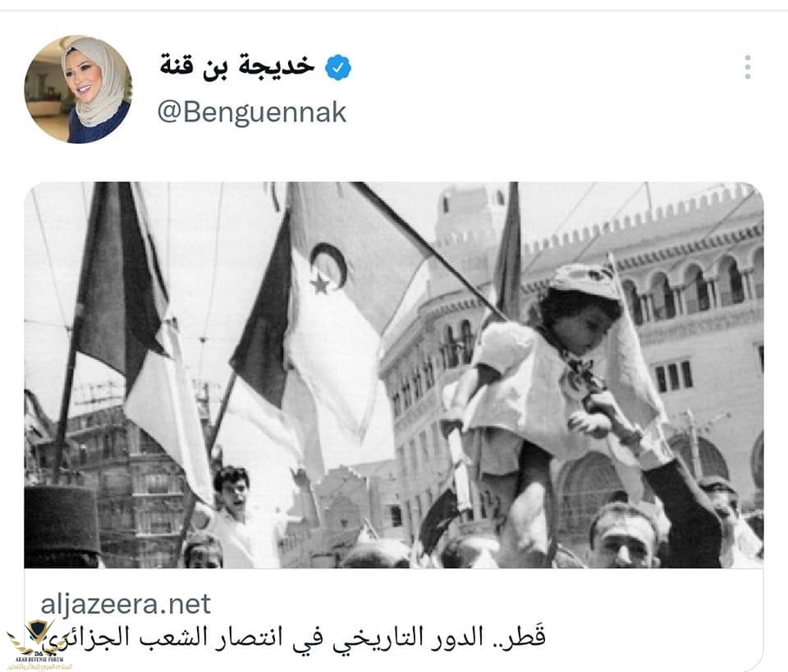Open the black-and-white link preview image
Screen dimensions: 788x672
[x=394, y=375]
